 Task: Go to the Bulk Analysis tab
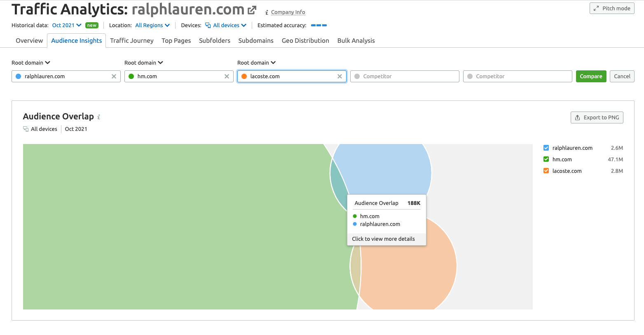point(356,41)
